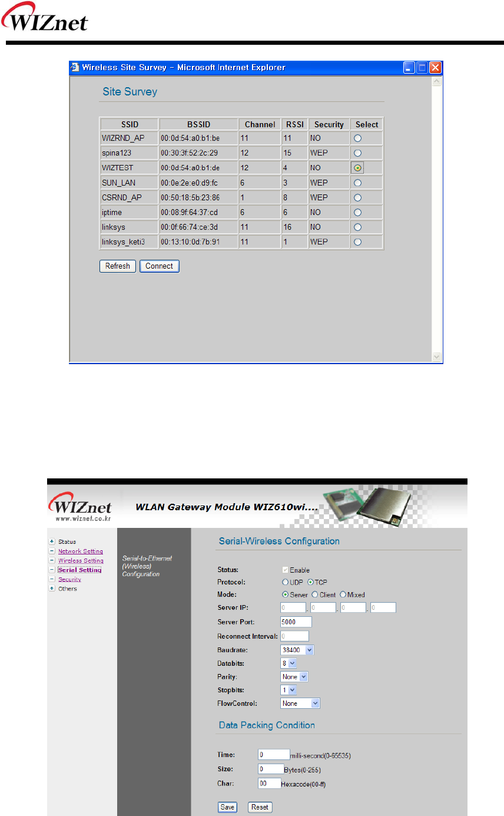The image size is (504, 816).
Task: Choose UDP protocol radio button
Action: click(x=286, y=582)
